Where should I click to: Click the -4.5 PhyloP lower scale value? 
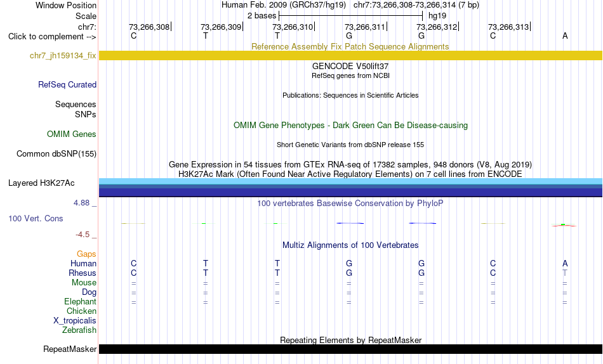pyautogui.click(x=83, y=235)
